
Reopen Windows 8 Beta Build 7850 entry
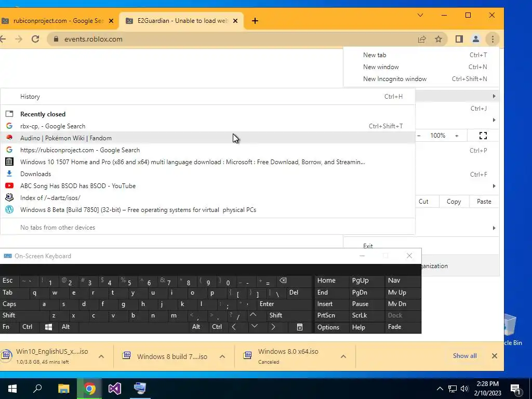[x=208, y=210]
